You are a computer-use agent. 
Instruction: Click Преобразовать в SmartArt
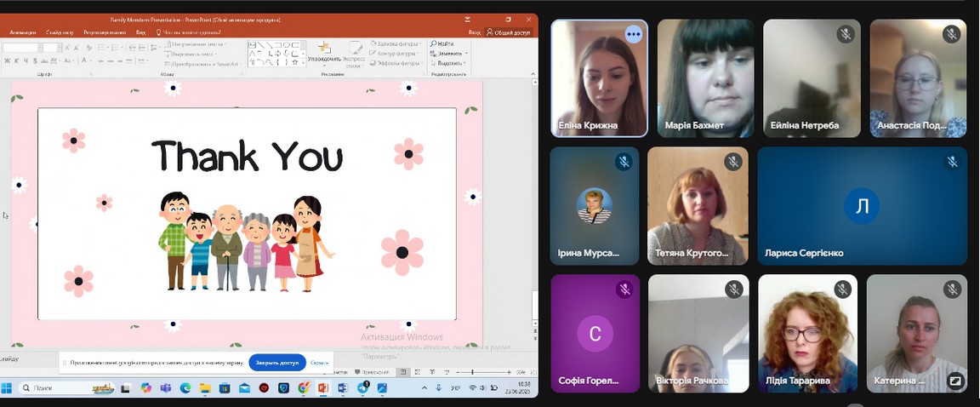(x=203, y=64)
